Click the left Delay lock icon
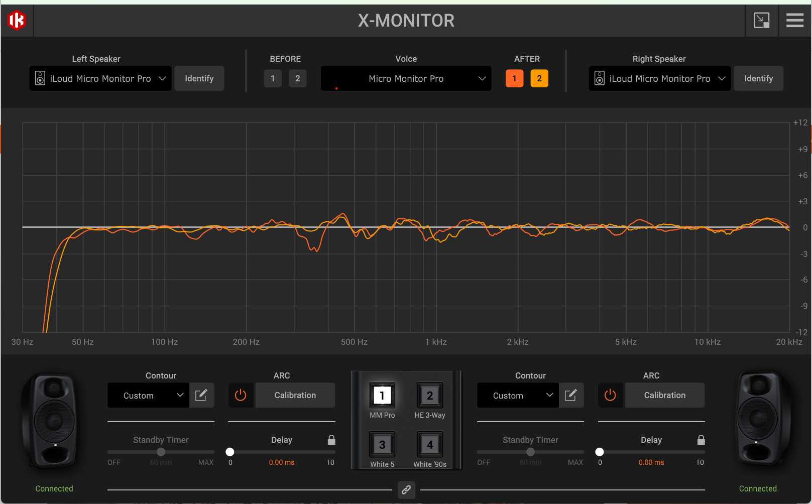The width and height of the screenshot is (812, 504). click(x=331, y=440)
